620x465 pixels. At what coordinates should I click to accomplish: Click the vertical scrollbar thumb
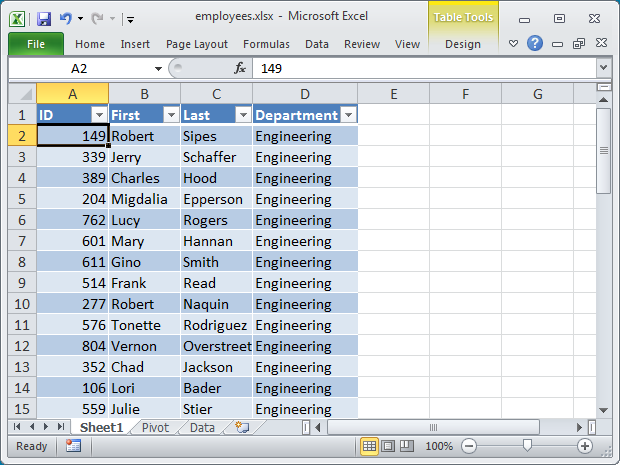[x=604, y=150]
